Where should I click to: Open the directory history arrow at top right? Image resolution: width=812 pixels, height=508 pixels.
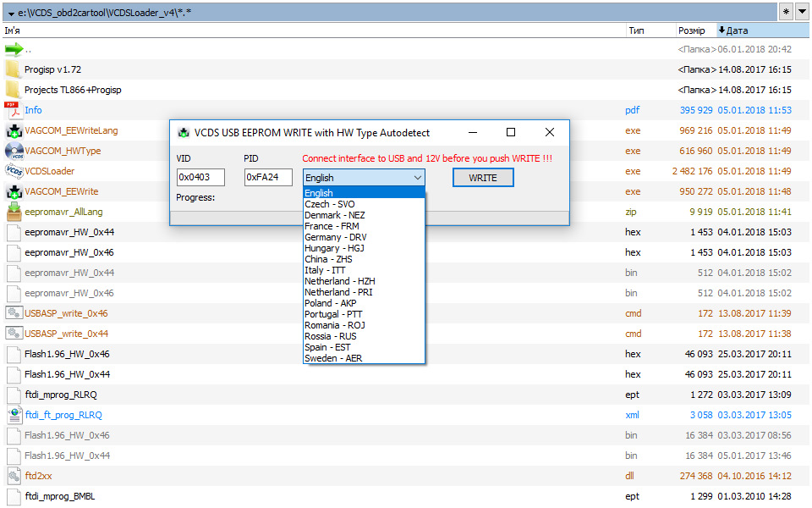802,11
